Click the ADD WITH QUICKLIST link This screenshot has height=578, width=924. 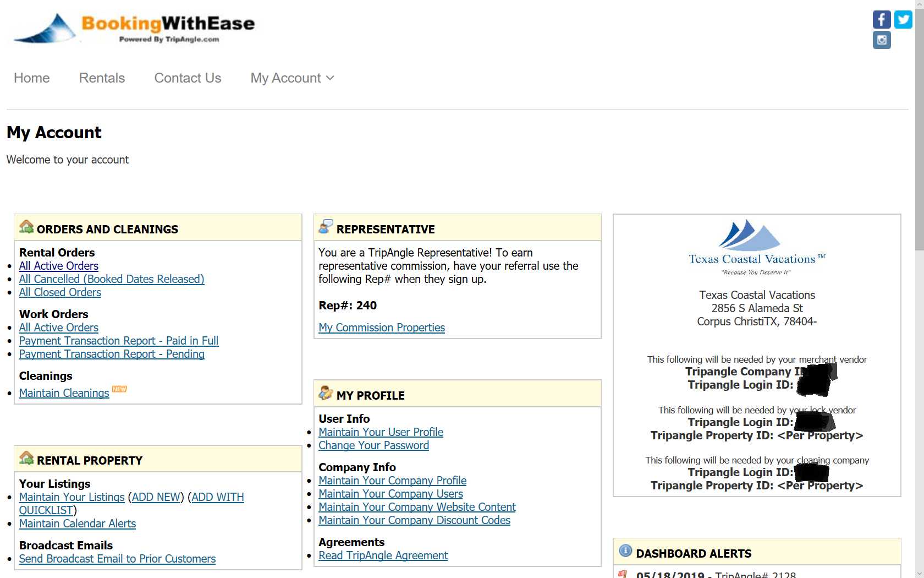(x=217, y=497)
